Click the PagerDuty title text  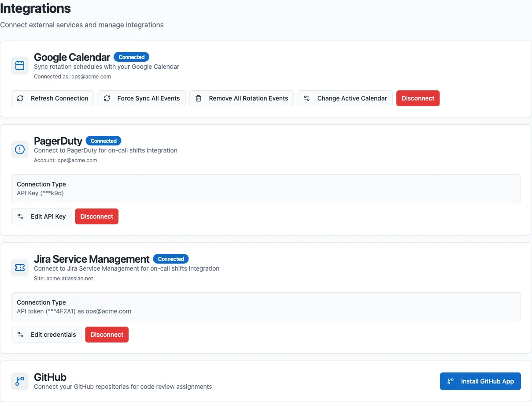(x=58, y=141)
